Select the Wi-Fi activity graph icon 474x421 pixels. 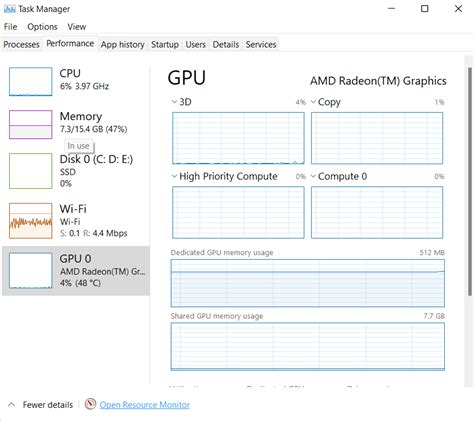(31, 221)
